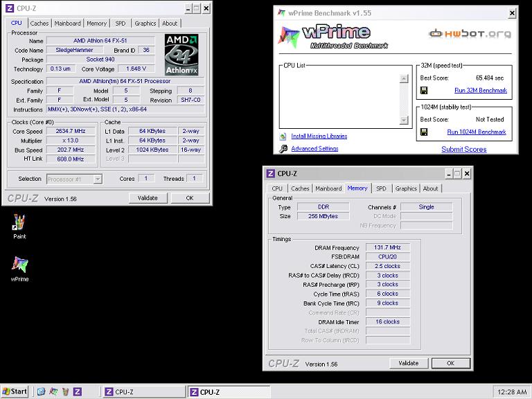Screen dimensions: 532x399
Task: Click the AMD Athlon 64 FX logo
Action: 181,55
